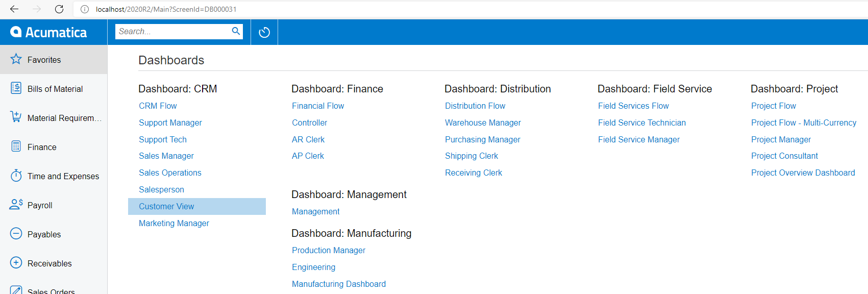Click the Finance calculator icon
The width and height of the screenshot is (868, 294).
[x=16, y=146]
